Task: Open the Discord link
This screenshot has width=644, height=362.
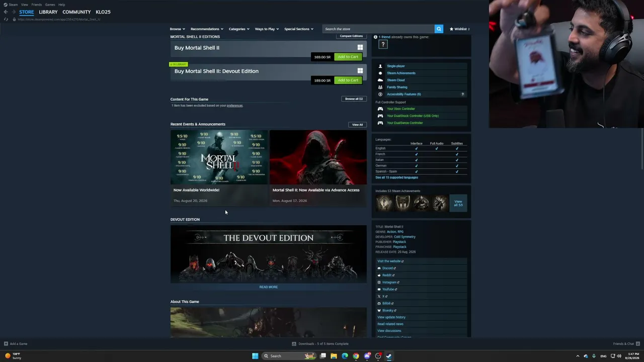Action: click(x=386, y=268)
